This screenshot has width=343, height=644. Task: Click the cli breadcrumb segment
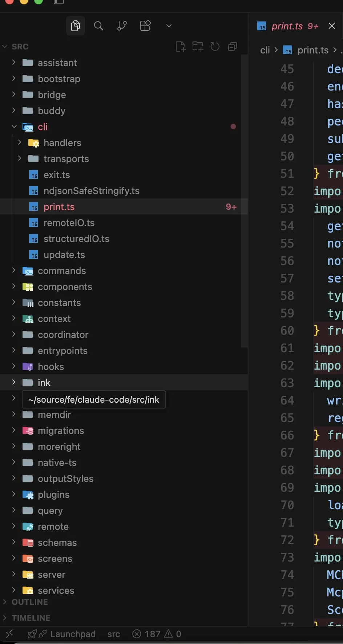[x=265, y=50]
